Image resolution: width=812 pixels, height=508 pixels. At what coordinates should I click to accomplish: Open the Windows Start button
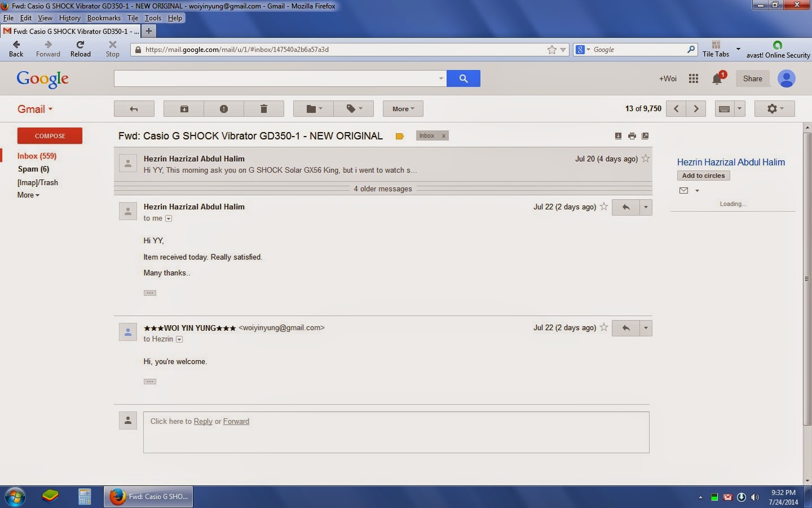tap(15, 497)
